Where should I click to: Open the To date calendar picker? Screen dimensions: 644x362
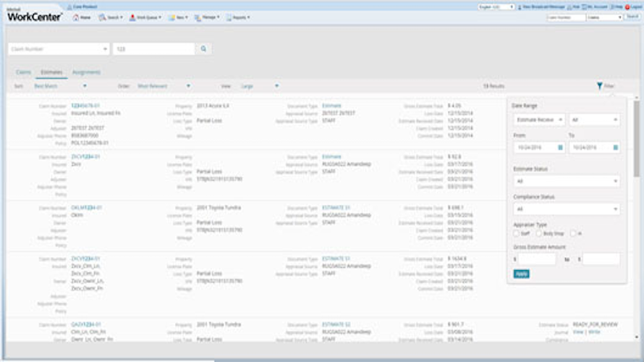click(615, 147)
